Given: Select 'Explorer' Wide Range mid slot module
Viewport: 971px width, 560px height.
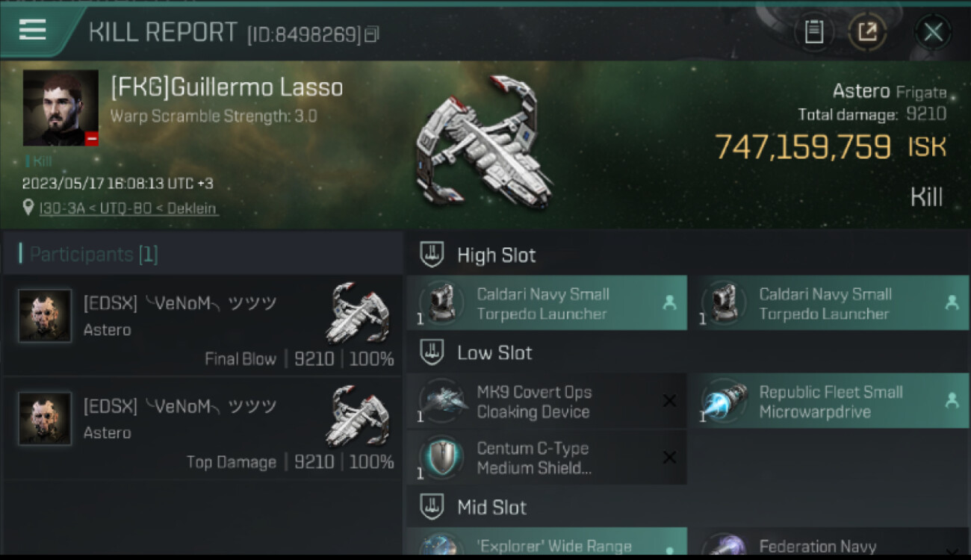Looking at the screenshot, I should point(547,546).
